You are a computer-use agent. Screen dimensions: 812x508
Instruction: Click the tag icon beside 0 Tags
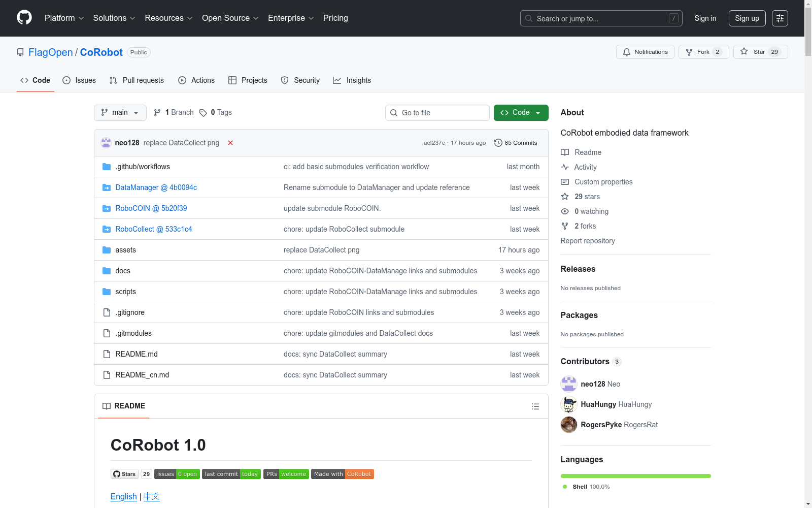pyautogui.click(x=203, y=113)
